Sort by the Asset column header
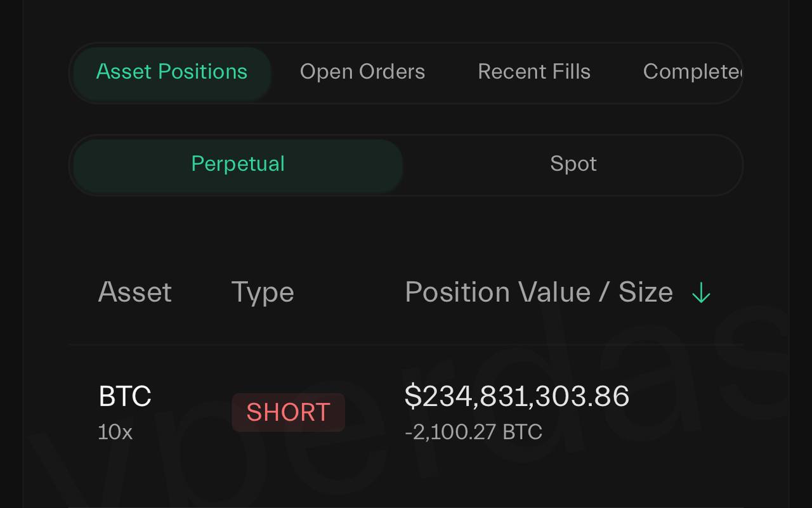Viewport: 812px width, 508px height. 134,293
